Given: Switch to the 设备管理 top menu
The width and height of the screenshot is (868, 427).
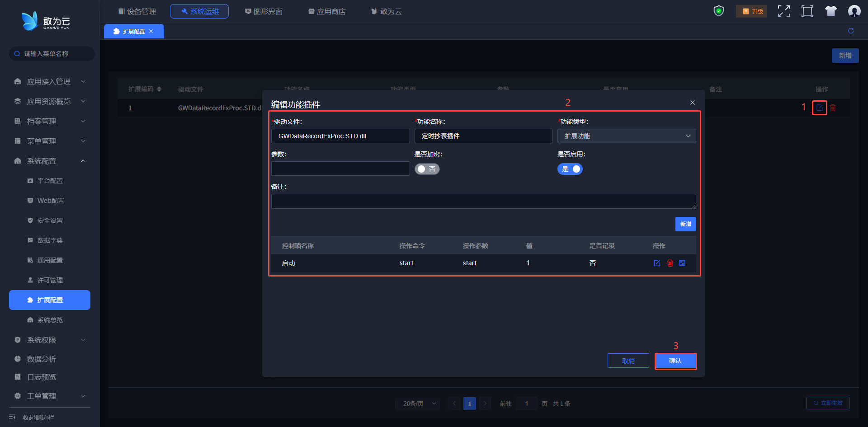Looking at the screenshot, I should [x=137, y=11].
